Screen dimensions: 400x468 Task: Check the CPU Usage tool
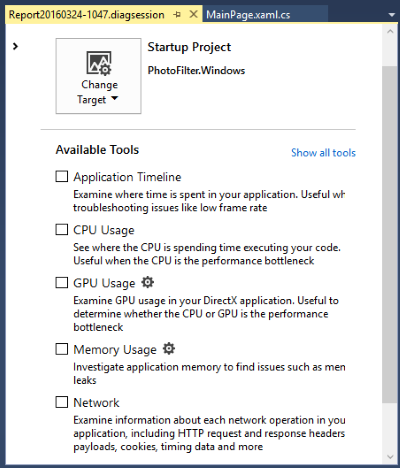tap(62, 229)
